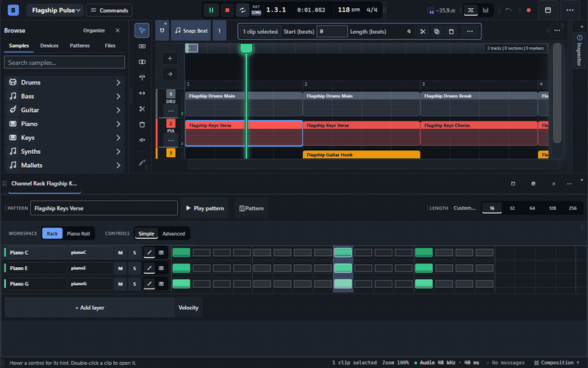Open the Snap: Beat dropdown
The width and height of the screenshot is (588, 368).
pyautogui.click(x=191, y=31)
